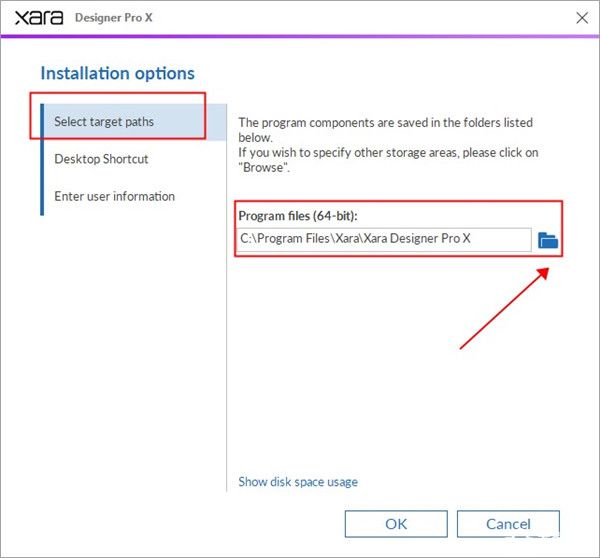Screen dimensions: 600x558
Task: Close the Xara Designer Pro X dialog
Action: 582,18
